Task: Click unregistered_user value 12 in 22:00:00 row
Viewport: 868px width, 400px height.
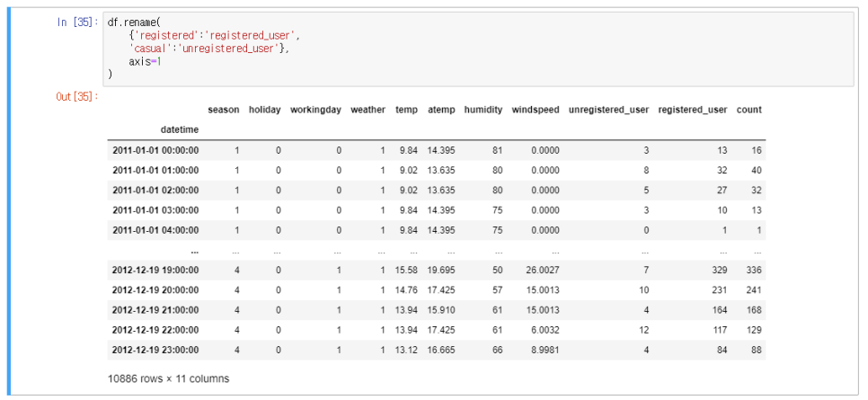Action: tap(643, 330)
